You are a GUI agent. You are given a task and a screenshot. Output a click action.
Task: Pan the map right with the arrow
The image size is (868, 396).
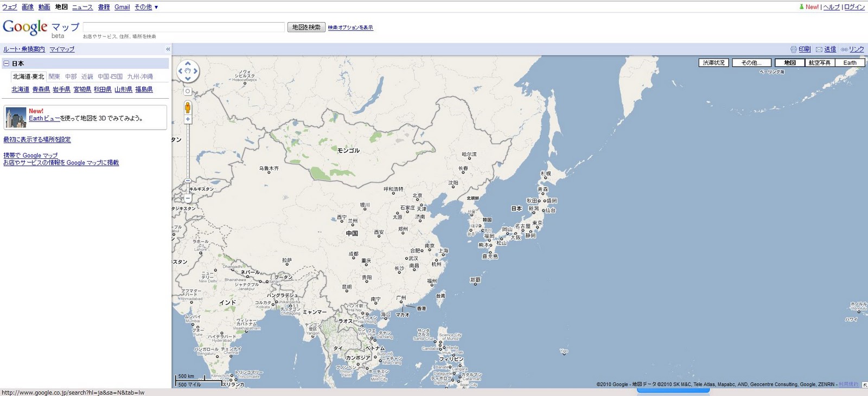195,71
